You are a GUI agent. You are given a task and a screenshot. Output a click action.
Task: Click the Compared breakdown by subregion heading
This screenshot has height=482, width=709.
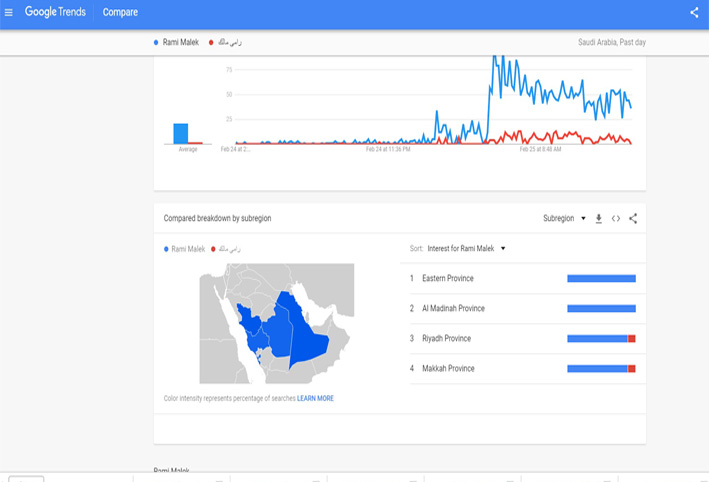217,218
